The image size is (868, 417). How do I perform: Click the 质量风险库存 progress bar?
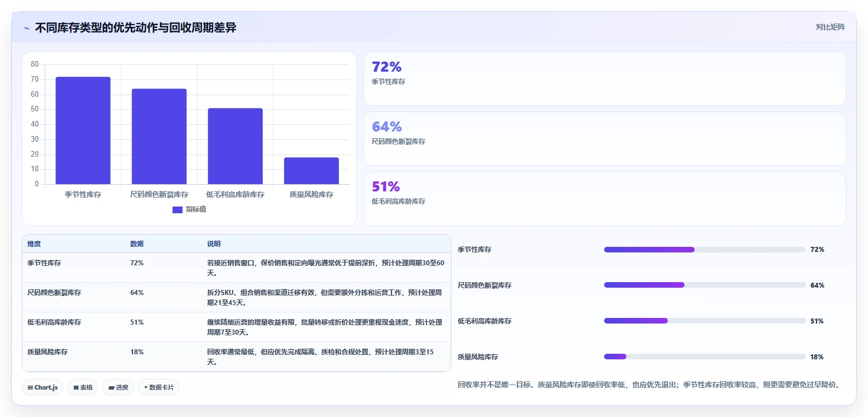(705, 357)
